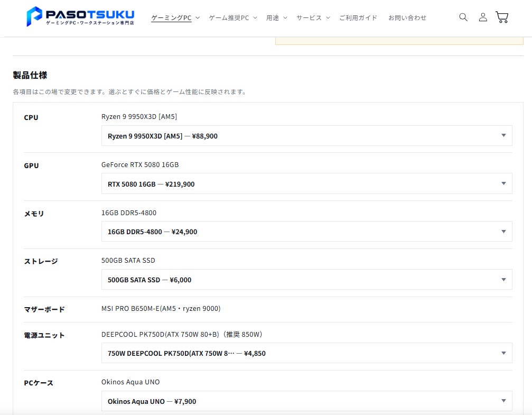Open PC case dropdown showing Okinos Aqua UNO
The width and height of the screenshot is (532, 415).
tap(307, 401)
